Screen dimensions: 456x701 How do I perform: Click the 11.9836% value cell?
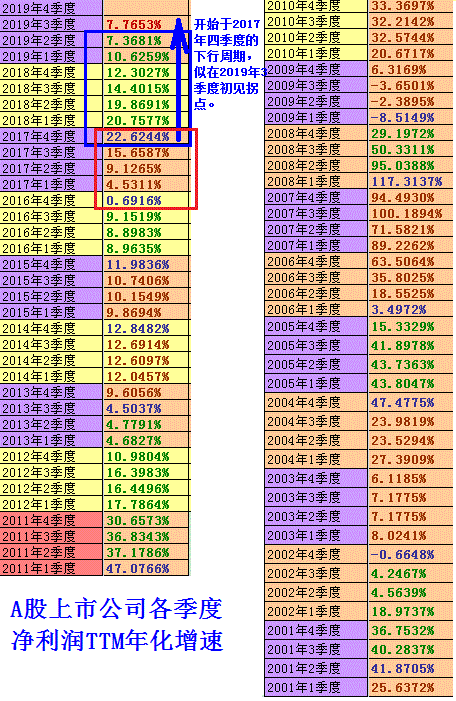tap(146, 264)
